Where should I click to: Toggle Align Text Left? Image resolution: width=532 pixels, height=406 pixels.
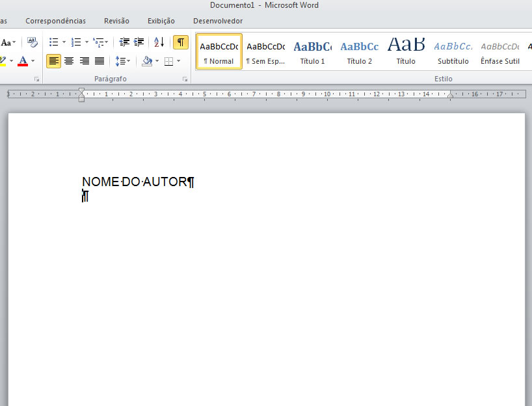(53, 61)
